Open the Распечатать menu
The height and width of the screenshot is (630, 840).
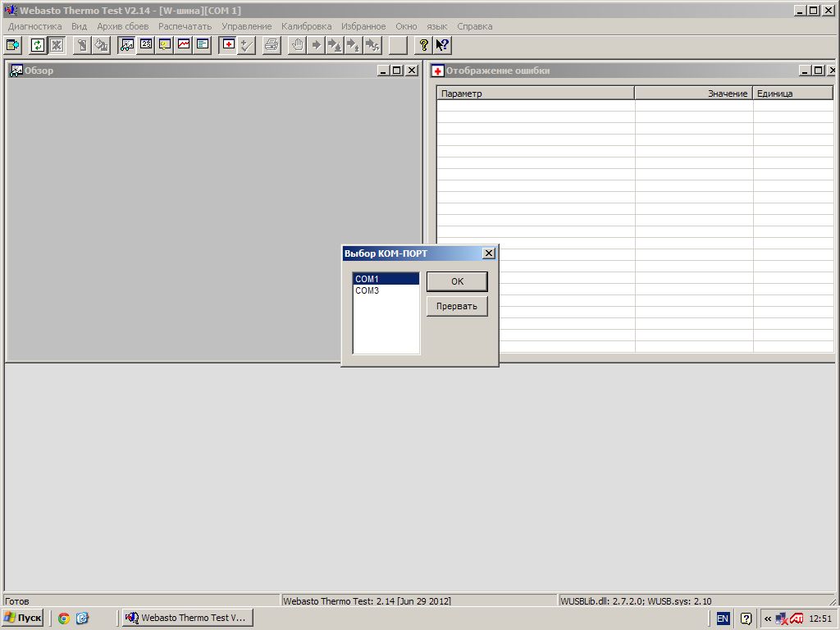(x=185, y=26)
